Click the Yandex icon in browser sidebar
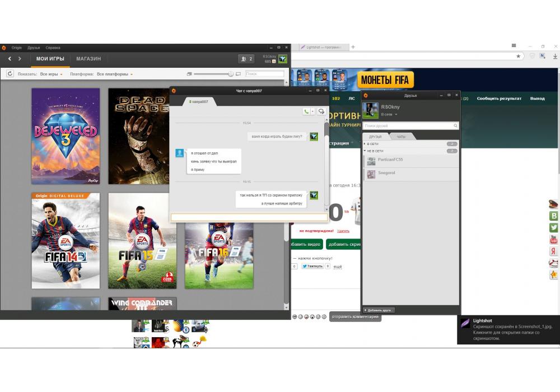The image size is (560, 392). click(553, 251)
